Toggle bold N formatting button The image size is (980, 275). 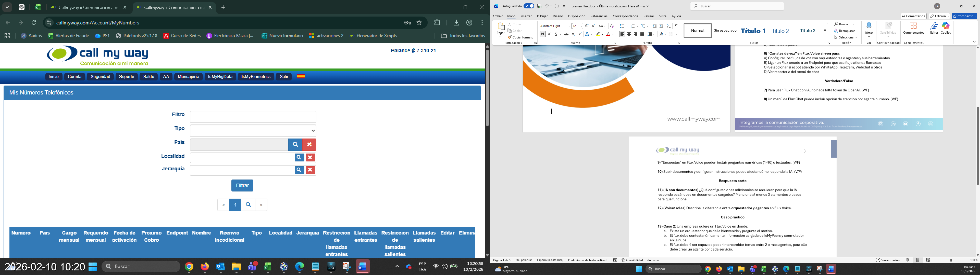click(x=542, y=35)
